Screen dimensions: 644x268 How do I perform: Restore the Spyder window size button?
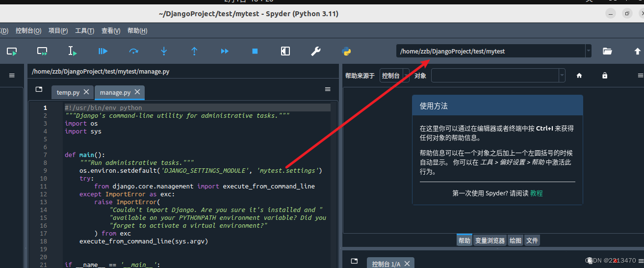pyautogui.click(x=627, y=13)
